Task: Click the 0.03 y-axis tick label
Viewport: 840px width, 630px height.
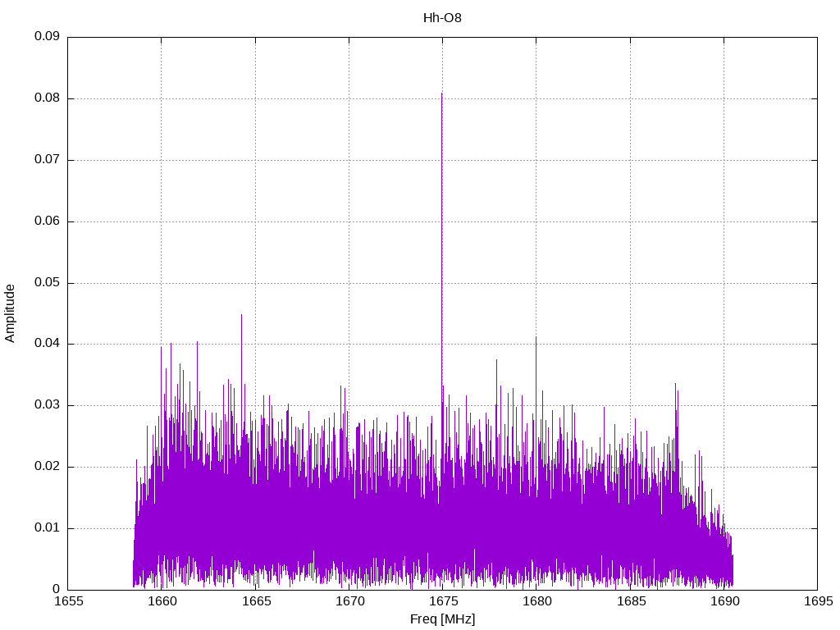Action: [46, 405]
